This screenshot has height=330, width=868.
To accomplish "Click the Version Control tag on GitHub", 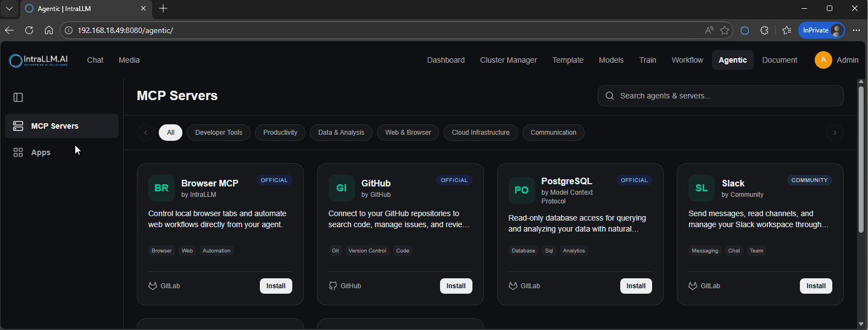I will click(368, 251).
